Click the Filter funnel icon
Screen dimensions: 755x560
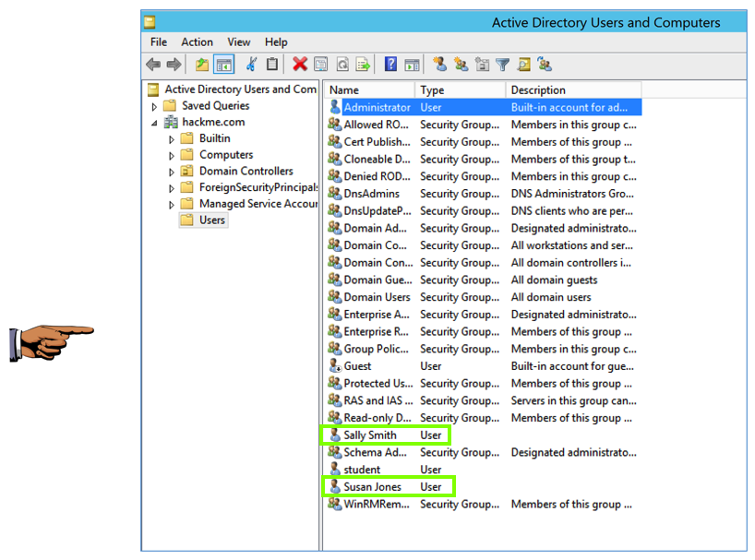click(x=502, y=65)
